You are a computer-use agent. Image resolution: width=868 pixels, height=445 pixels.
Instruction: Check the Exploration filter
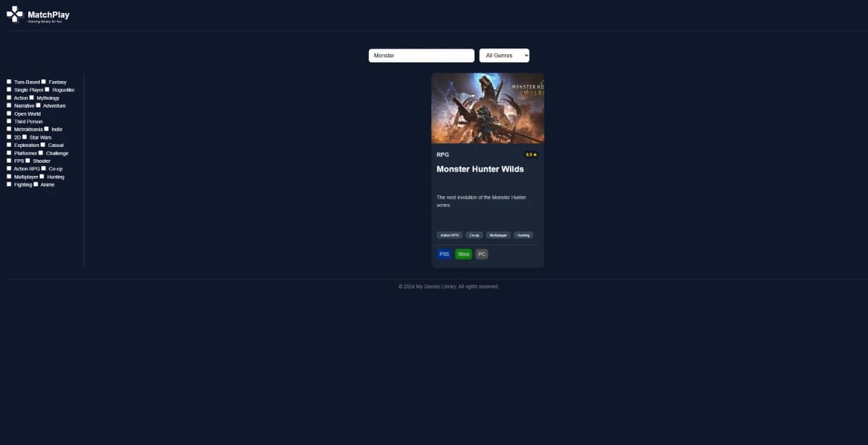tap(9, 145)
